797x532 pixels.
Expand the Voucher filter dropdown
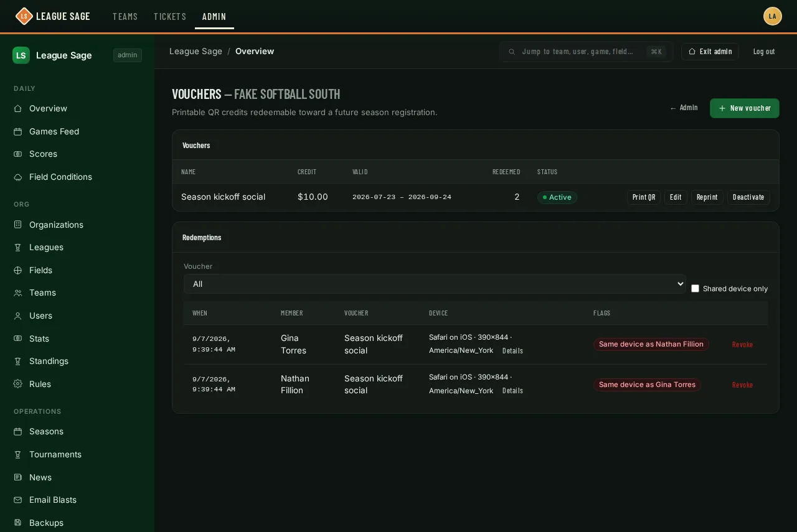pos(435,284)
